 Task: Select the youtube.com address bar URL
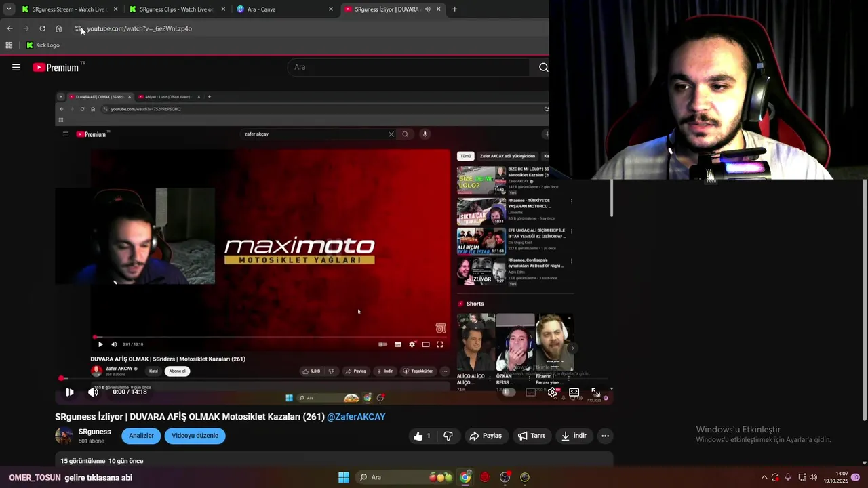139,28
